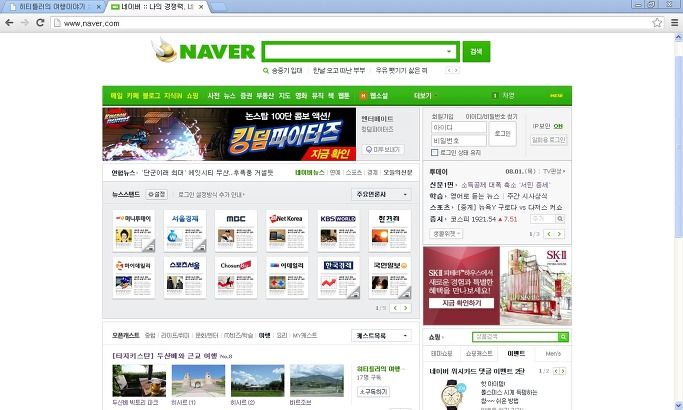This screenshot has height=410, width=683.
Task: Reload the page with the refresh icon
Action: 40,23
